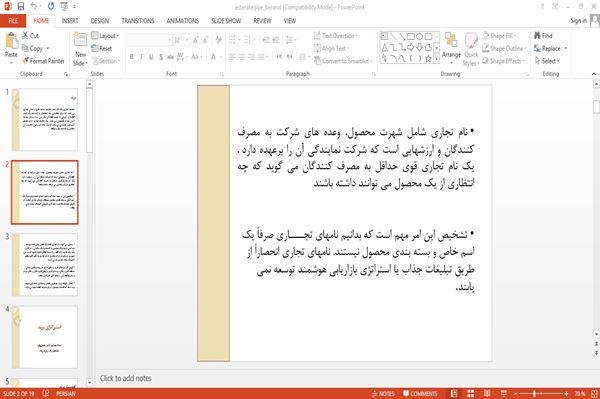The image size is (600, 399).
Task: Open Shape Fill options
Action: (499, 36)
